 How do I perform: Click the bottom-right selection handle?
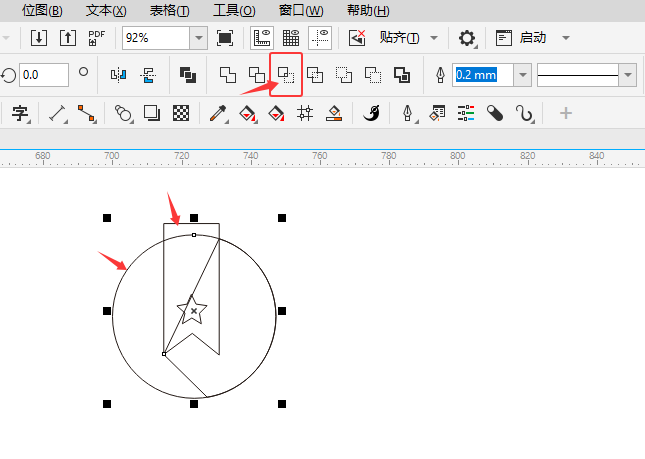(x=282, y=404)
